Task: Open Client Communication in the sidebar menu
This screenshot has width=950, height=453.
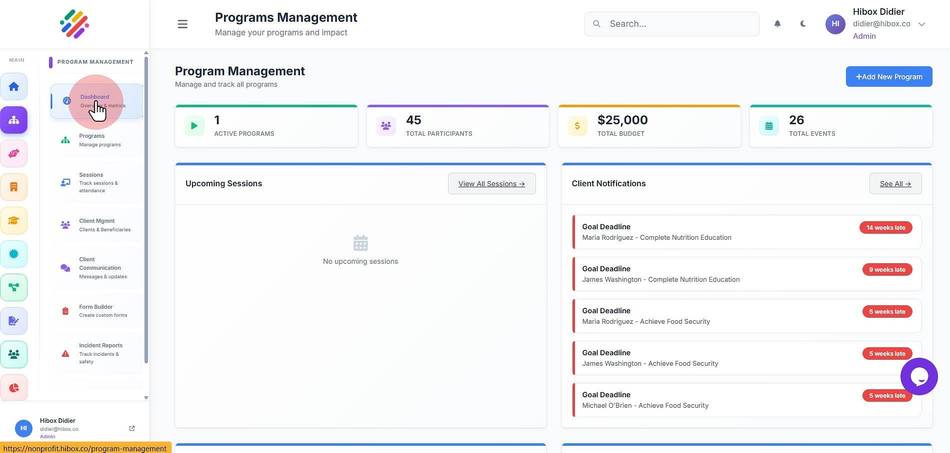Action: click(97, 268)
